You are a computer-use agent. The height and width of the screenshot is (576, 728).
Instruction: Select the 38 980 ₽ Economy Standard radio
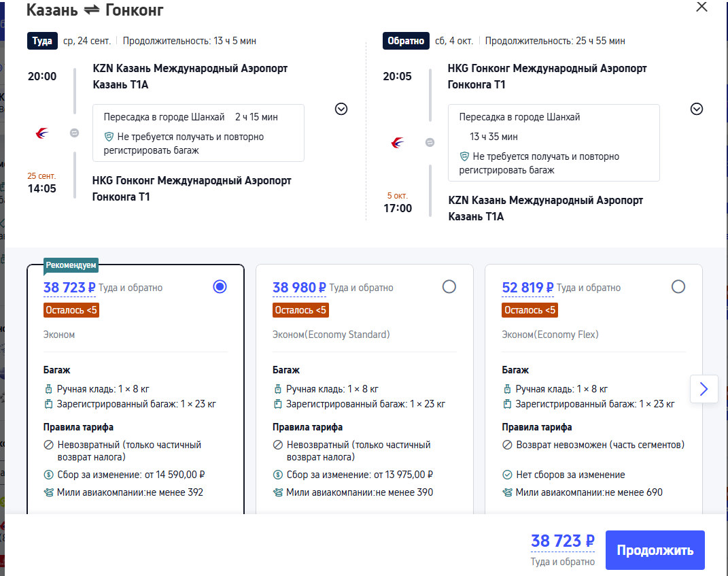449,287
